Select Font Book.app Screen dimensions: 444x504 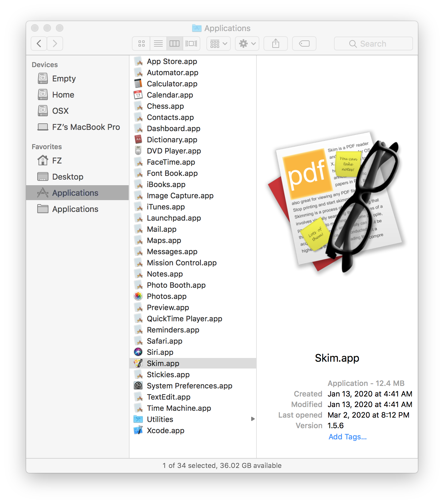(193, 173)
